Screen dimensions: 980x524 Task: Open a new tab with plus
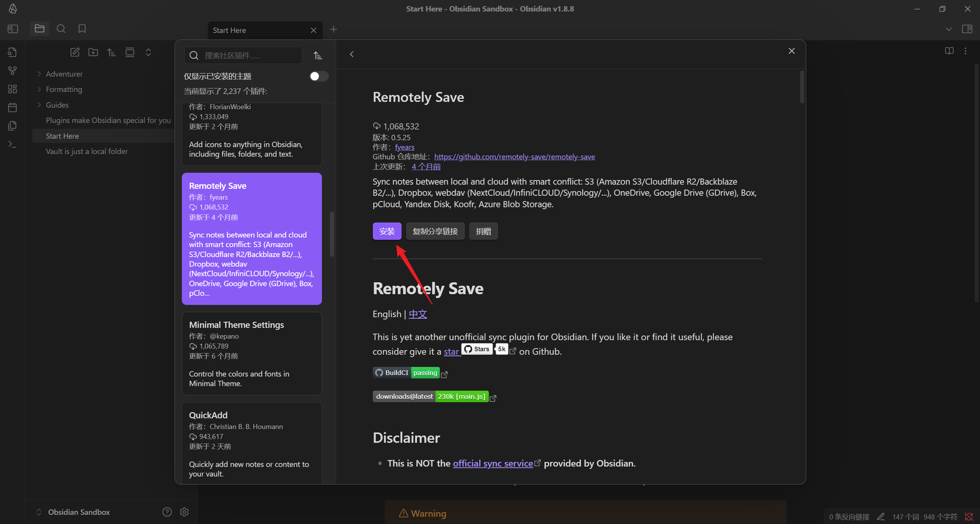333,29
